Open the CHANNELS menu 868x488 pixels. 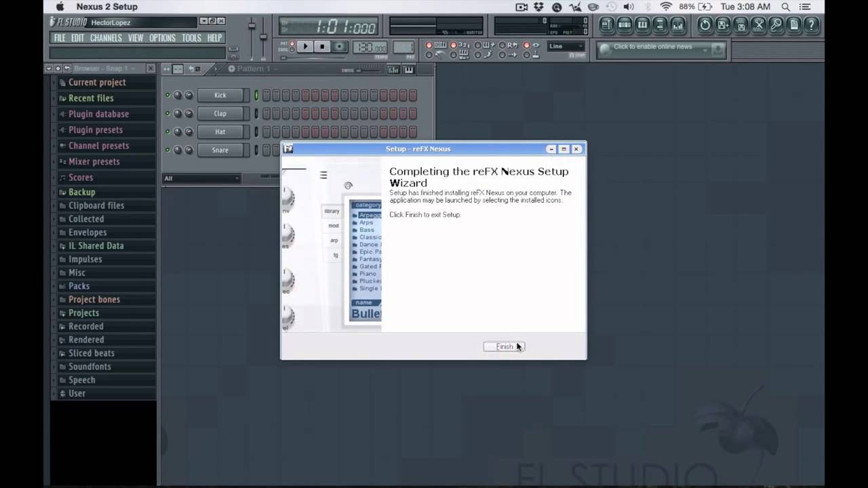pos(106,38)
